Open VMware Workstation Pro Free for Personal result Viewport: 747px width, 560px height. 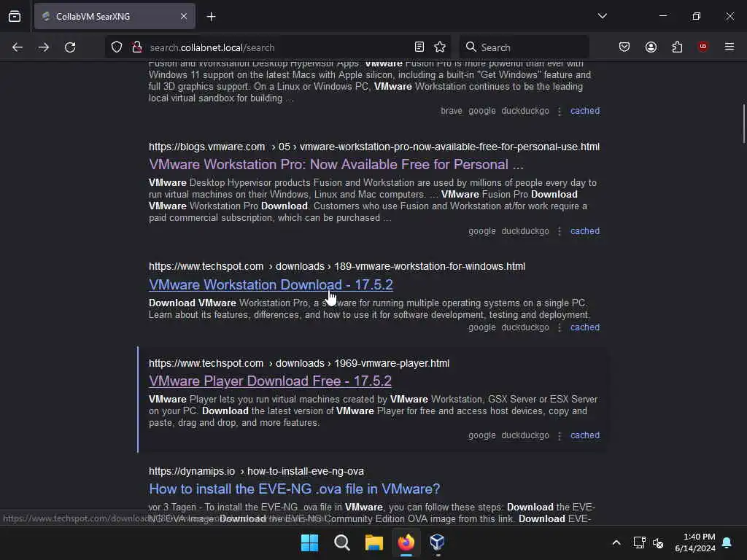336,164
